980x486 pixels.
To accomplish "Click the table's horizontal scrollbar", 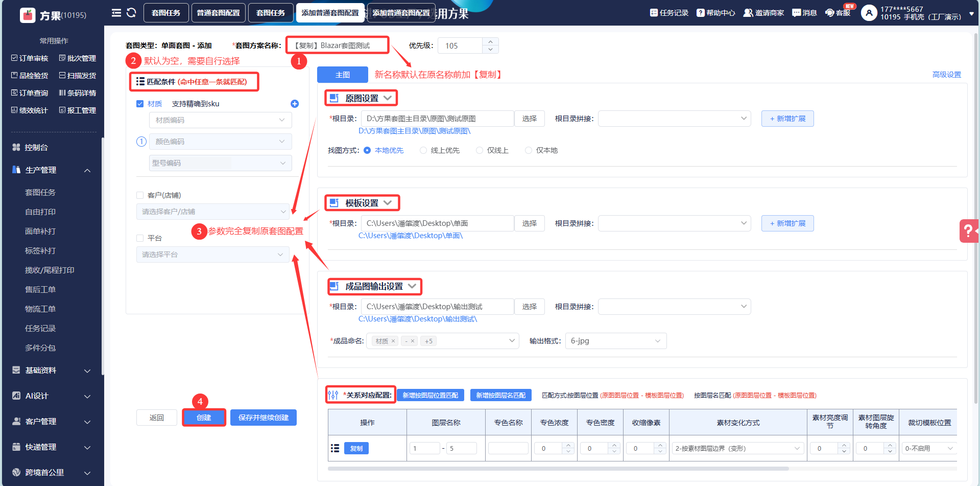I will click(558, 468).
